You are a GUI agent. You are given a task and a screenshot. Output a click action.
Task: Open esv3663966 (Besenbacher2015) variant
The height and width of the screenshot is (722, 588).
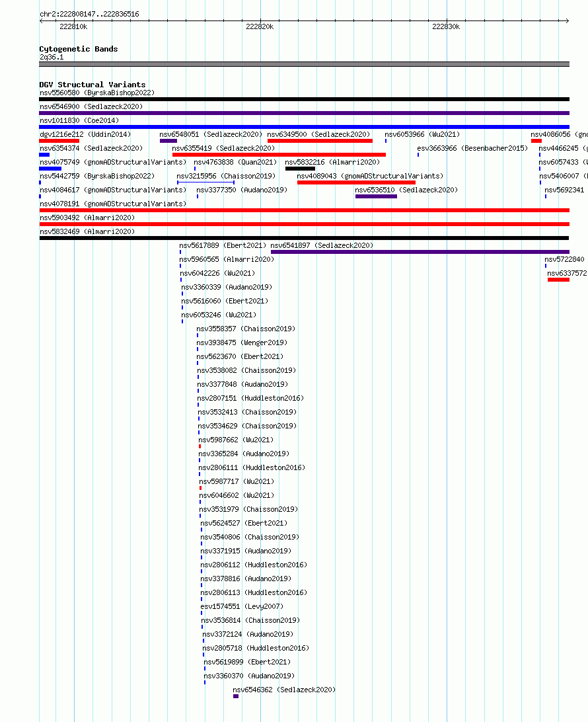pyautogui.click(x=472, y=148)
